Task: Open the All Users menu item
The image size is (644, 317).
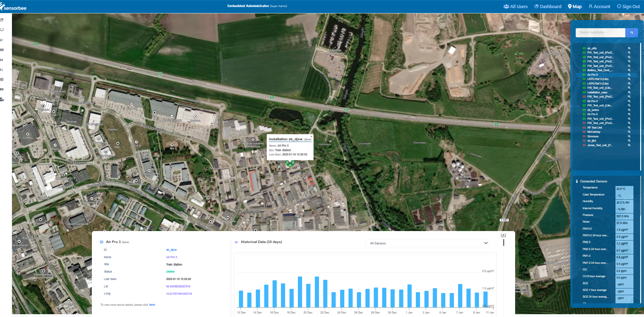Action: (515, 6)
